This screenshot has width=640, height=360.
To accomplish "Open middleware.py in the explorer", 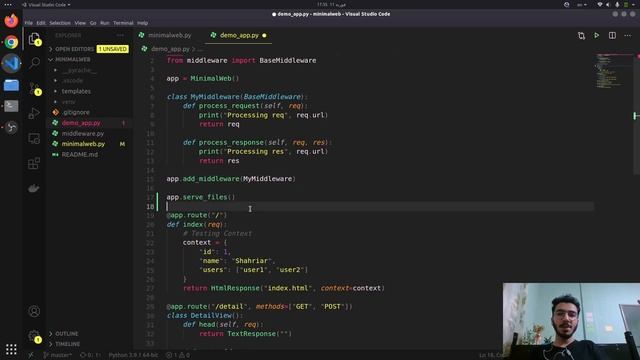I will [83, 133].
